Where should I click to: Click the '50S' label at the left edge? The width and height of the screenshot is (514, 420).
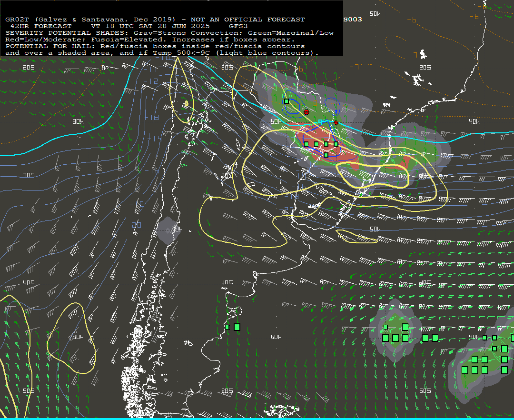pos(29,390)
